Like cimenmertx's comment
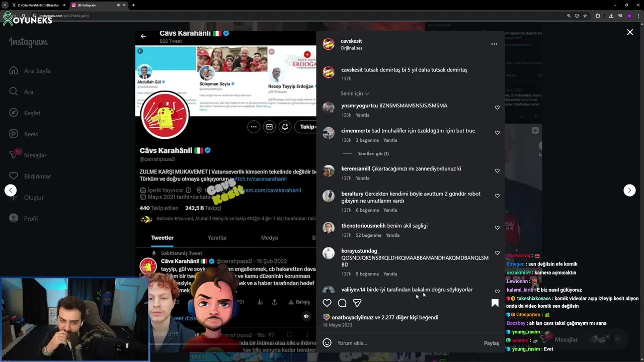 (x=497, y=133)
